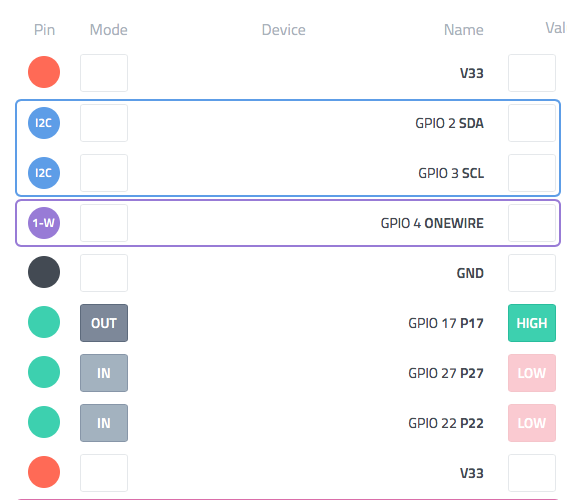Click the red V33 pin circle at top
The width and height of the screenshot is (567, 500).
point(44,72)
